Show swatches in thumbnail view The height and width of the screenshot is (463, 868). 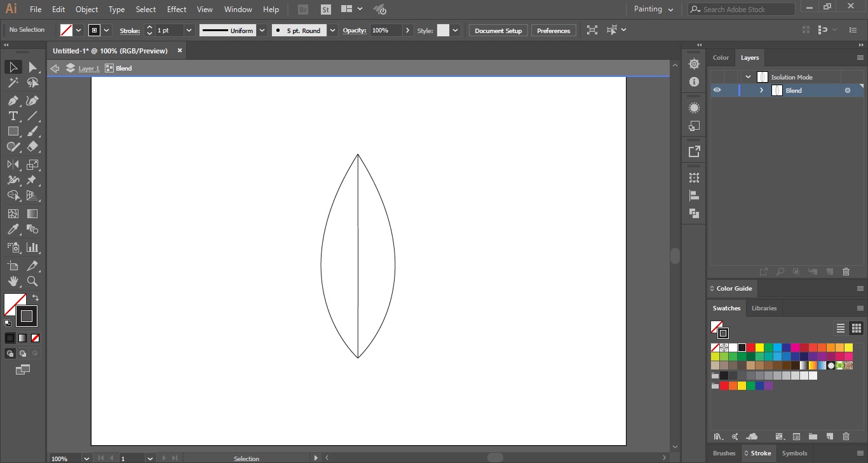tap(857, 328)
